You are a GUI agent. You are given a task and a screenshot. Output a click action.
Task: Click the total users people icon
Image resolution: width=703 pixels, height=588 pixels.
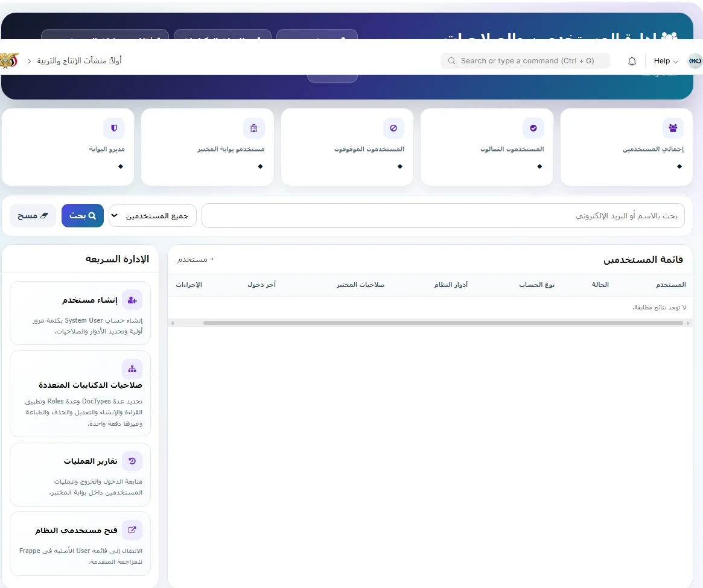coord(672,128)
